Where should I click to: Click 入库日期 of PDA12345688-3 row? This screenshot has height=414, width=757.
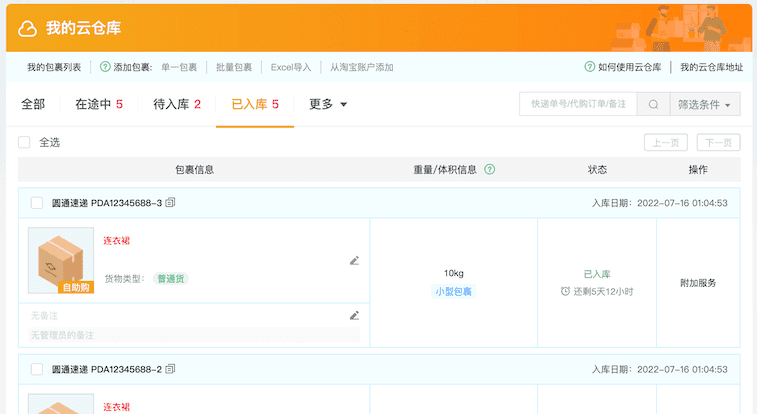pyautogui.click(x=659, y=203)
